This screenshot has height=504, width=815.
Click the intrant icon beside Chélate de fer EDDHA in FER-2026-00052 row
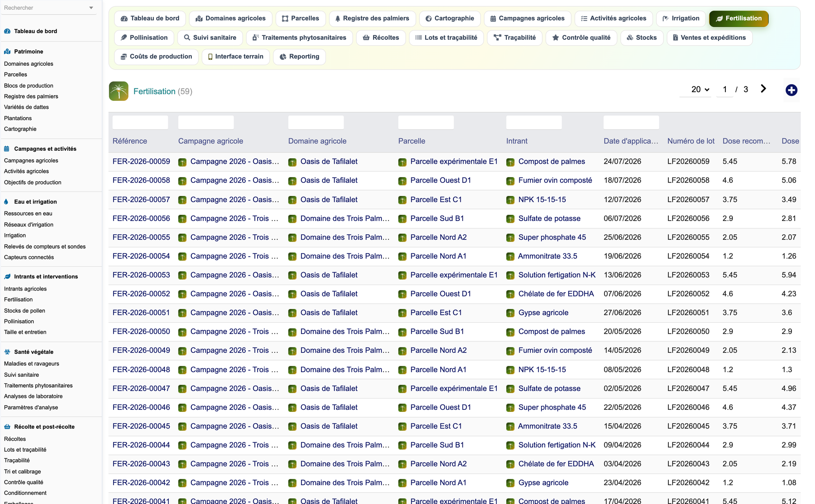510,294
